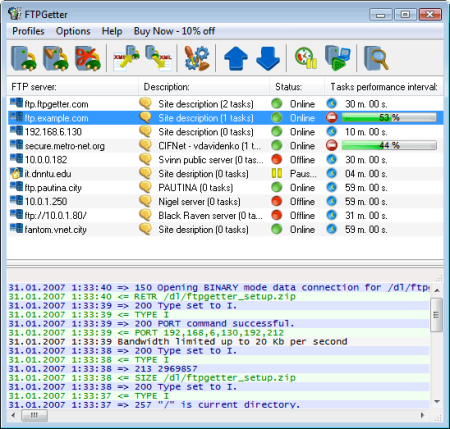Open the Help menu
This screenshot has width=450, height=429.
[x=112, y=31]
